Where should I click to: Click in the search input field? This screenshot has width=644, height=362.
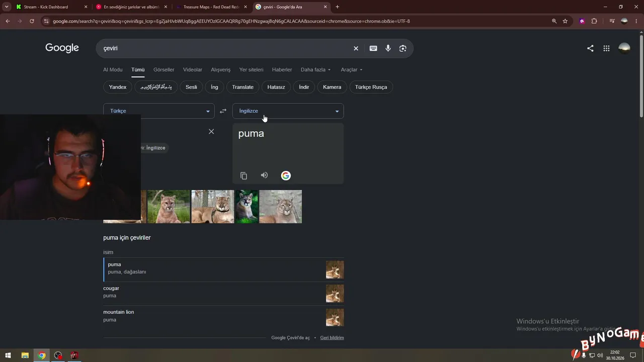(x=224, y=48)
